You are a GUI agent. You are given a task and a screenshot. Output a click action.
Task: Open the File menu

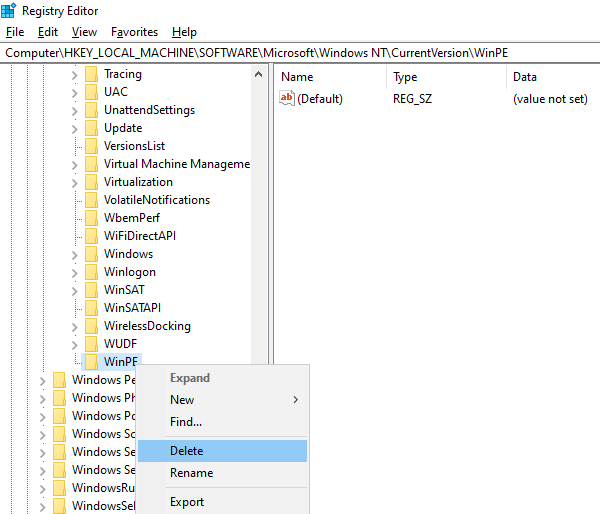[15, 32]
